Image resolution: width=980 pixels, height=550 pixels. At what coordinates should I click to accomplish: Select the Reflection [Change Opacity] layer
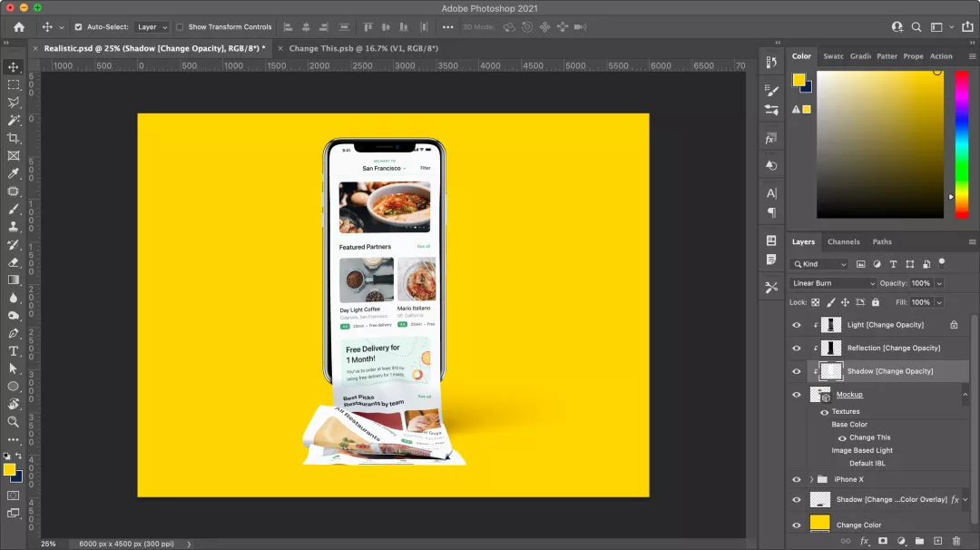[x=893, y=349]
